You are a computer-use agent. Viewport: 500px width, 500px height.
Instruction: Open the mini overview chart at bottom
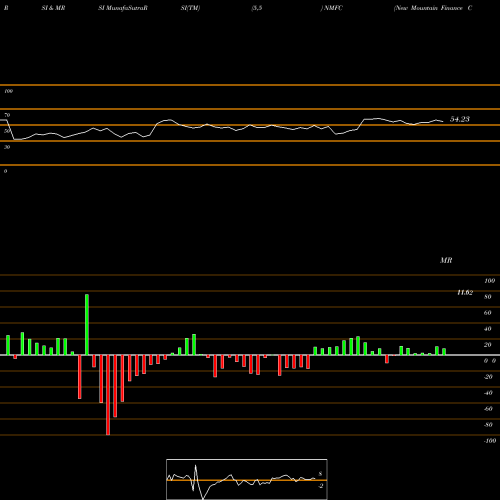click(x=247, y=479)
